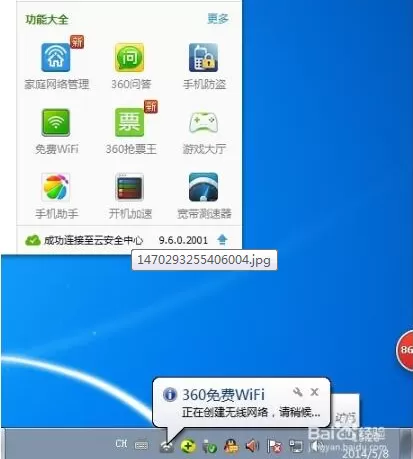The image size is (413, 459).
Task: Click 正在创建无线网络 balloon message
Action: pyautogui.click(x=251, y=413)
